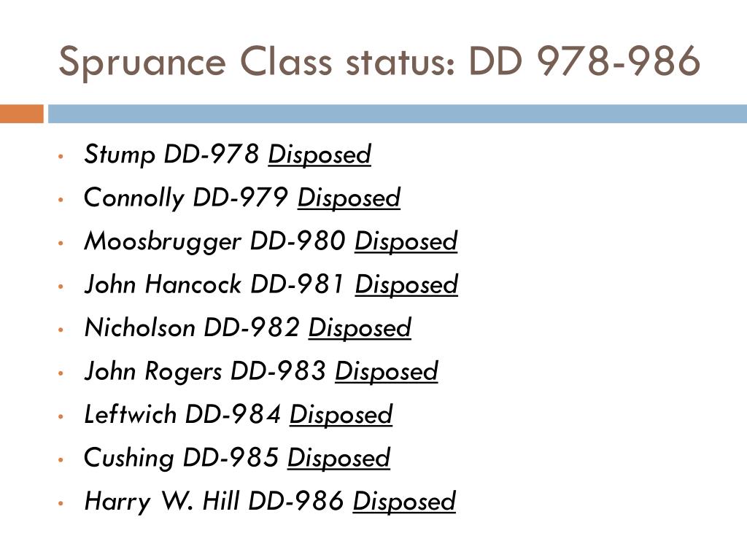The height and width of the screenshot is (560, 747).
Task: Click the Disposed link after Cushing DD-985
Action: (338, 458)
